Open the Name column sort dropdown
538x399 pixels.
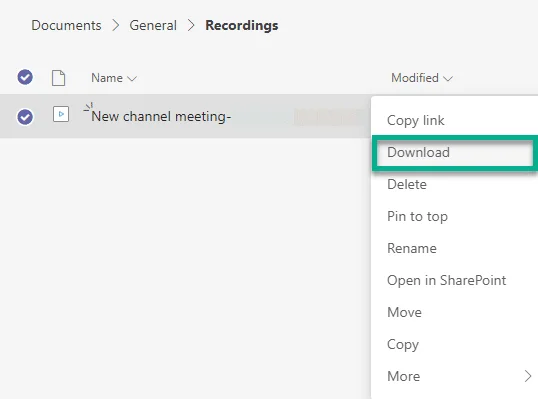(x=114, y=78)
